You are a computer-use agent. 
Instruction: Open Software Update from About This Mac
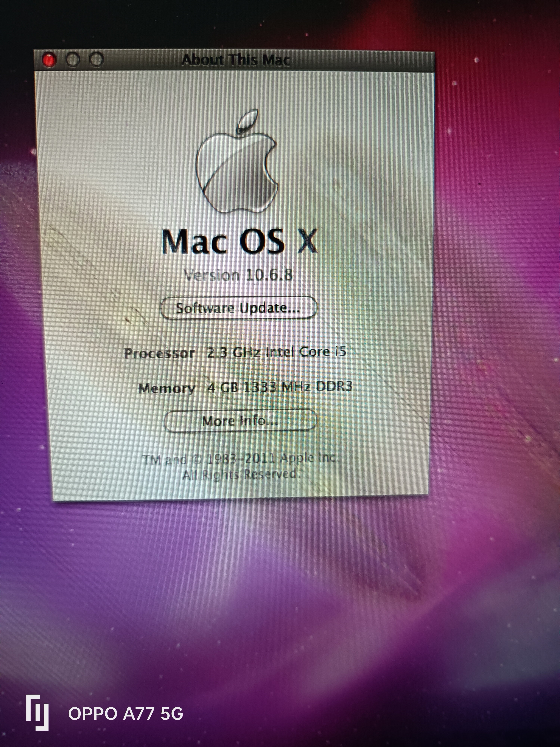pos(238,308)
